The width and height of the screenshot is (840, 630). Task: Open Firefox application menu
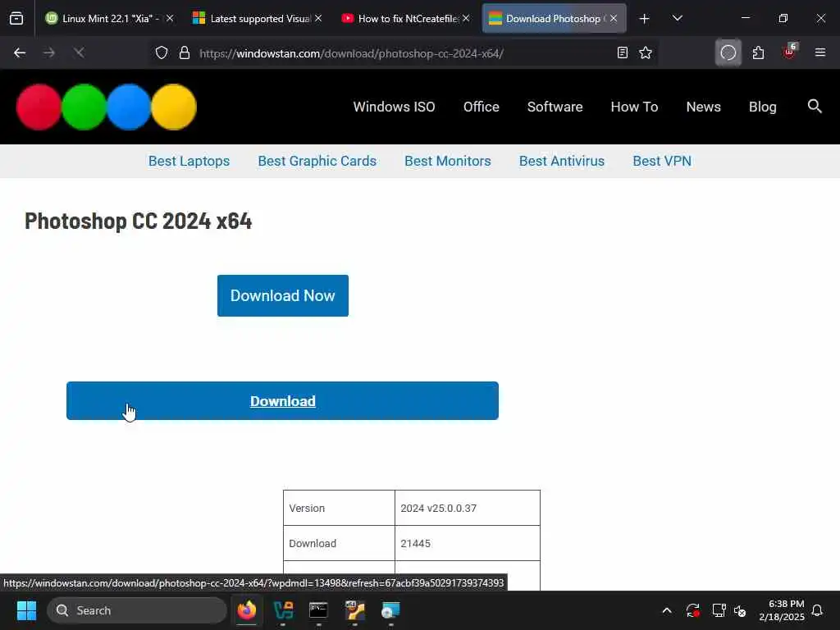[819, 53]
